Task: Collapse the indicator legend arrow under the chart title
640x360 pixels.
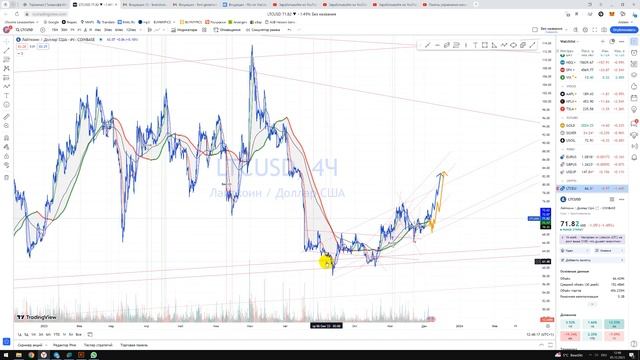Action: 20,53
